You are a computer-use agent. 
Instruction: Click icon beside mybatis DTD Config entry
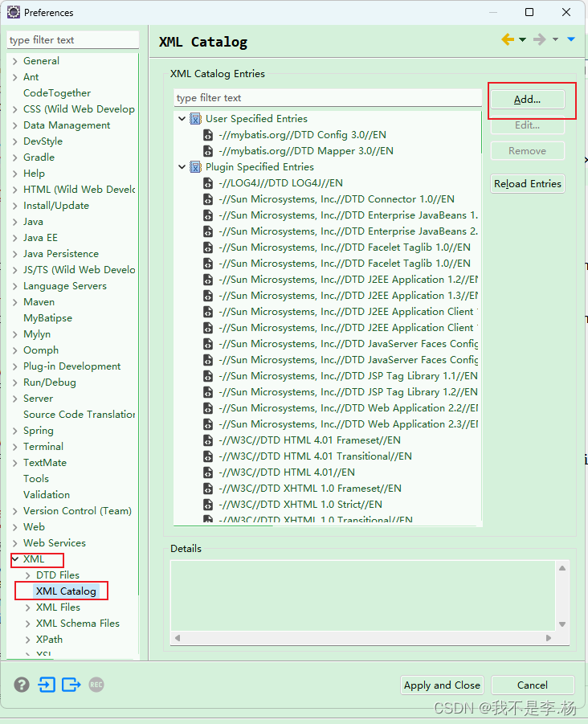click(x=208, y=135)
